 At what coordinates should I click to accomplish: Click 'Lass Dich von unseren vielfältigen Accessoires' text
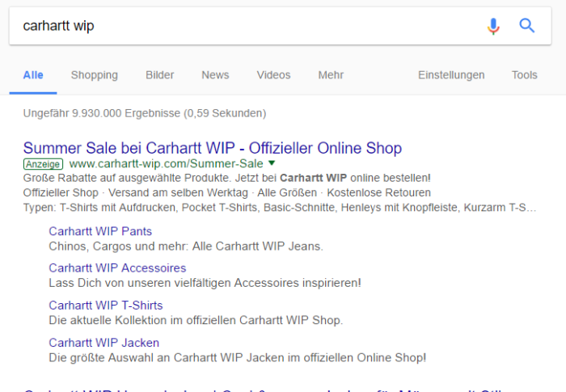click(205, 283)
